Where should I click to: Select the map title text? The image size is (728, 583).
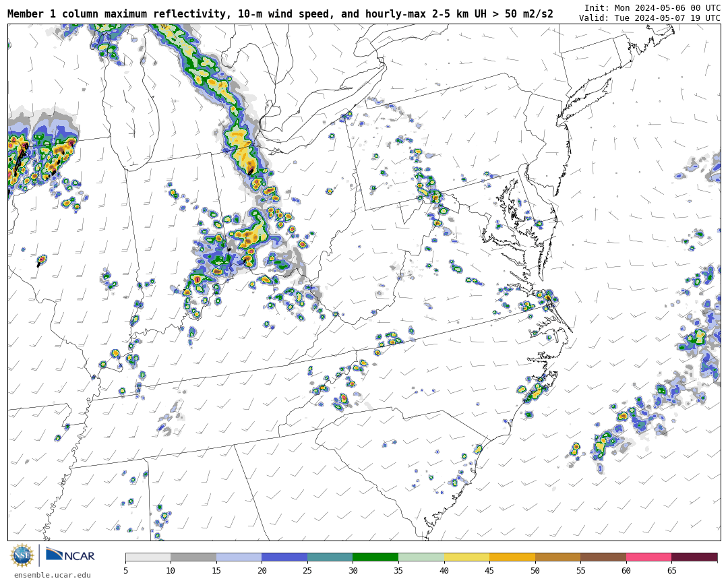[x=280, y=14]
